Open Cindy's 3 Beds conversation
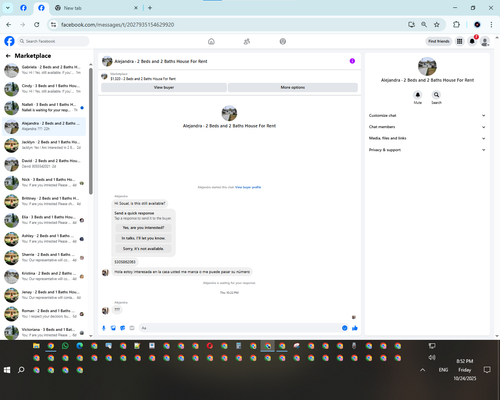This screenshot has height=400, width=500. click(44, 89)
